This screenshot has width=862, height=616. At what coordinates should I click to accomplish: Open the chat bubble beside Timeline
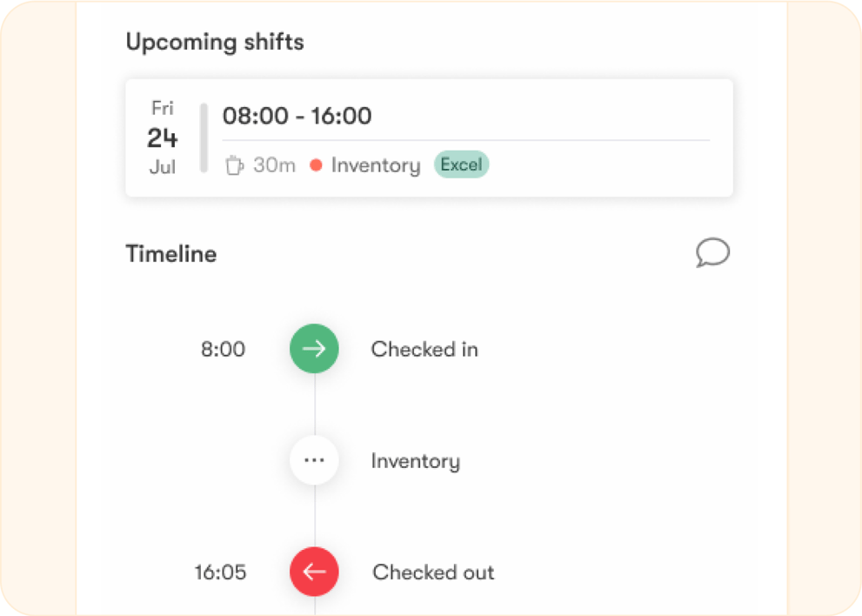[x=712, y=253]
